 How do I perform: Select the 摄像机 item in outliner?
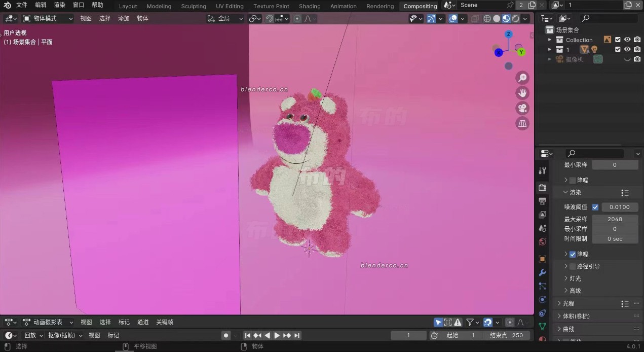point(575,59)
